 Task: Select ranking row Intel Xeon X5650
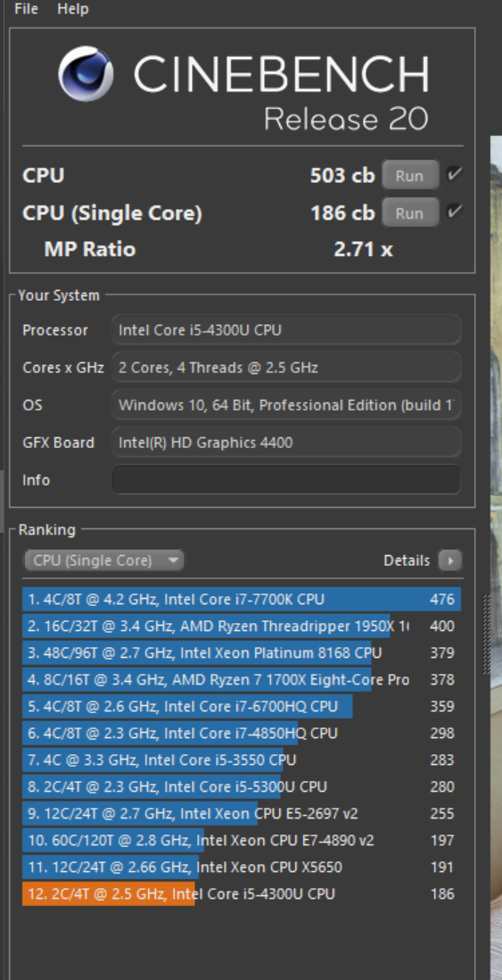[x=242, y=868]
